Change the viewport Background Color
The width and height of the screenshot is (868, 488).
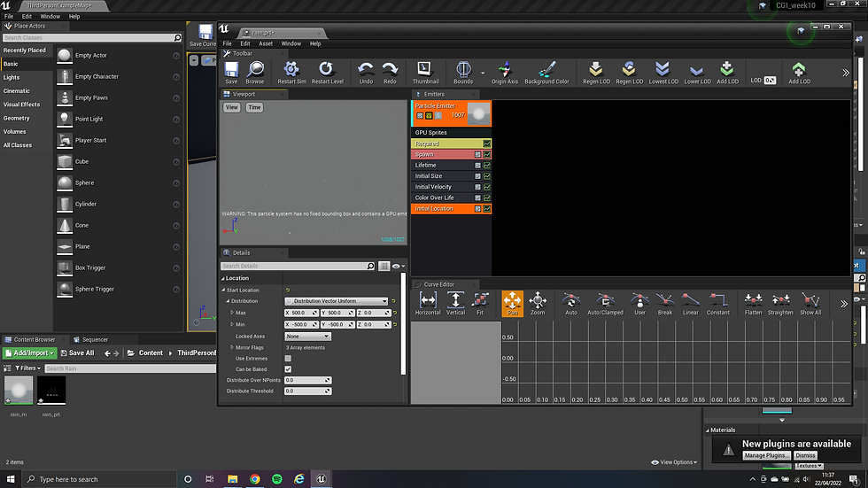[547, 73]
